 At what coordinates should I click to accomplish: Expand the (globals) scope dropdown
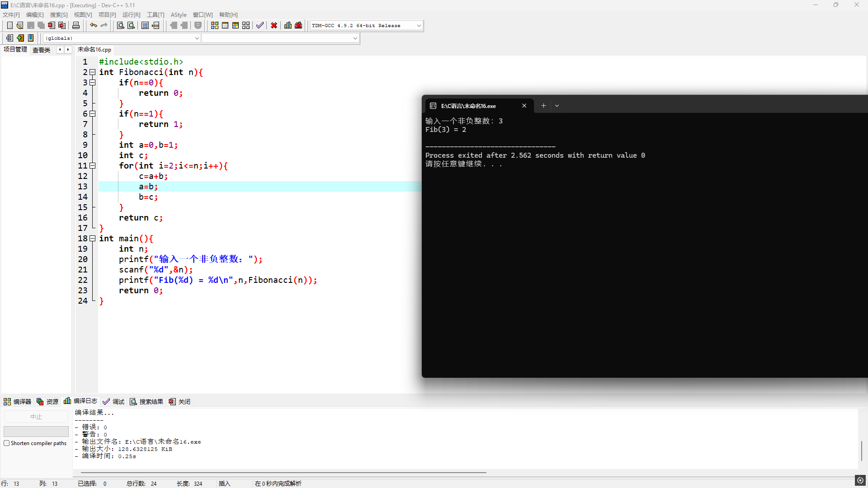[197, 38]
